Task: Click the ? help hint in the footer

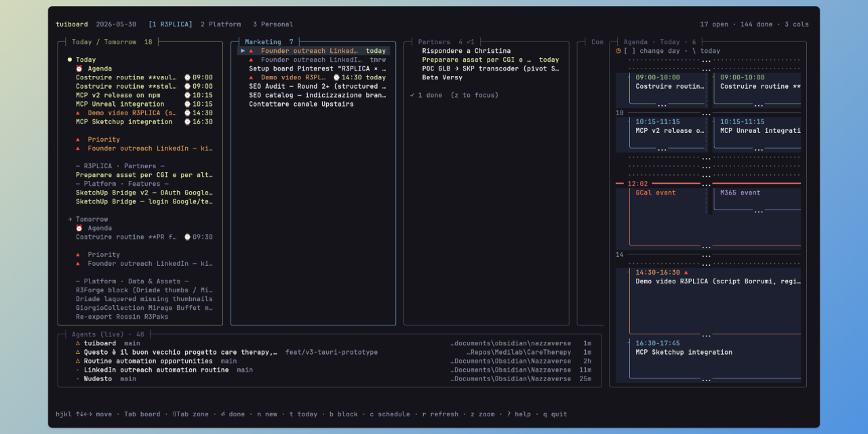Action: 519,414
